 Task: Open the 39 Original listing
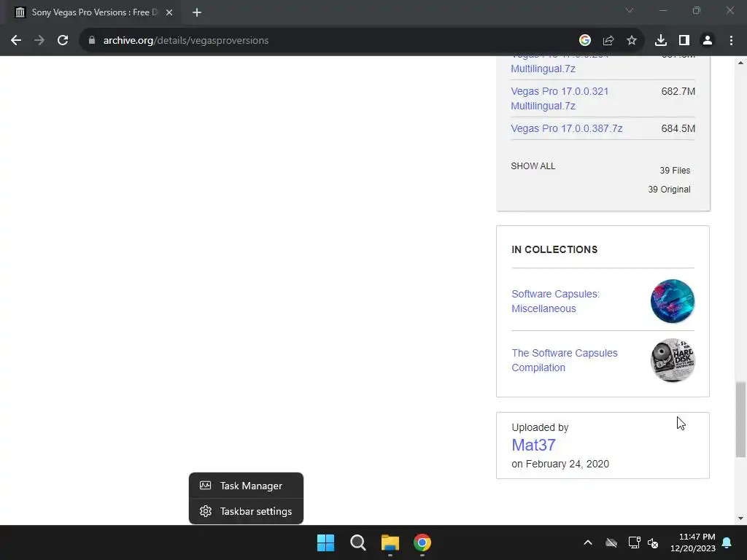click(669, 190)
